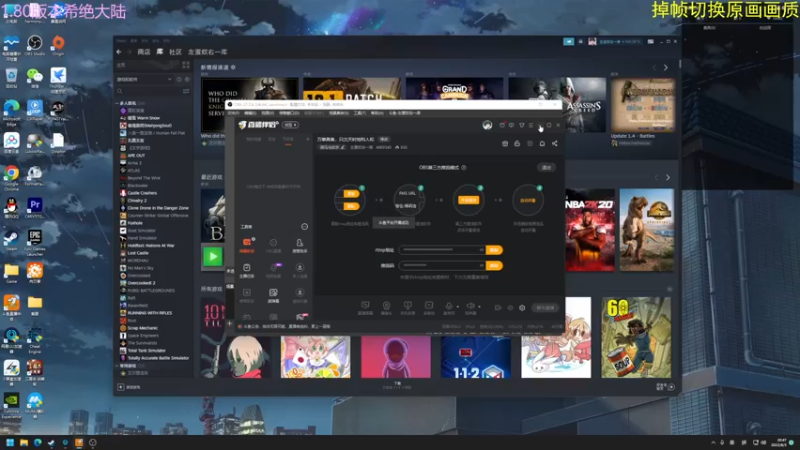Image resolution: width=800 pixels, height=450 pixels.
Task: Click Windows Start button on taskbar
Action: 10,442
